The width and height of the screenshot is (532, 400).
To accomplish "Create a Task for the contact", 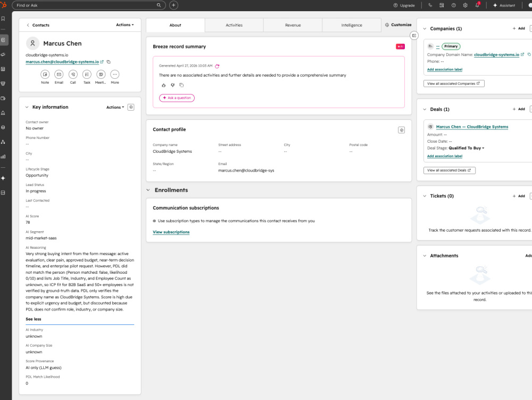I will pyautogui.click(x=87, y=75).
